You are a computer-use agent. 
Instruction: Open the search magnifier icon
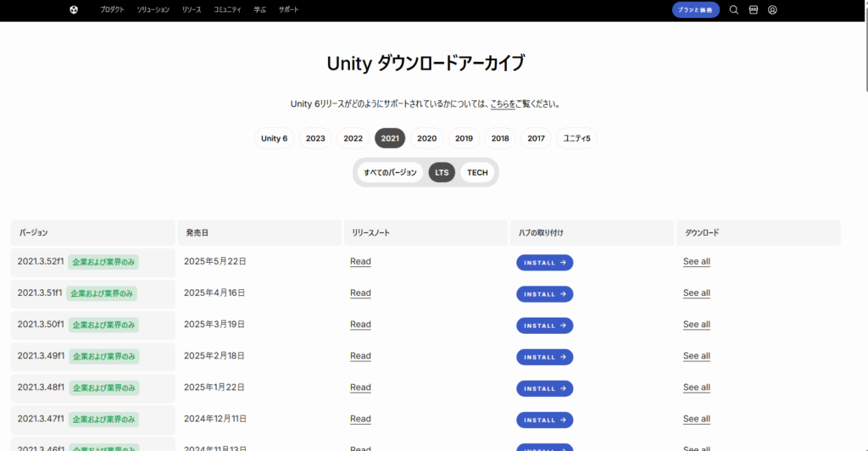[733, 9]
